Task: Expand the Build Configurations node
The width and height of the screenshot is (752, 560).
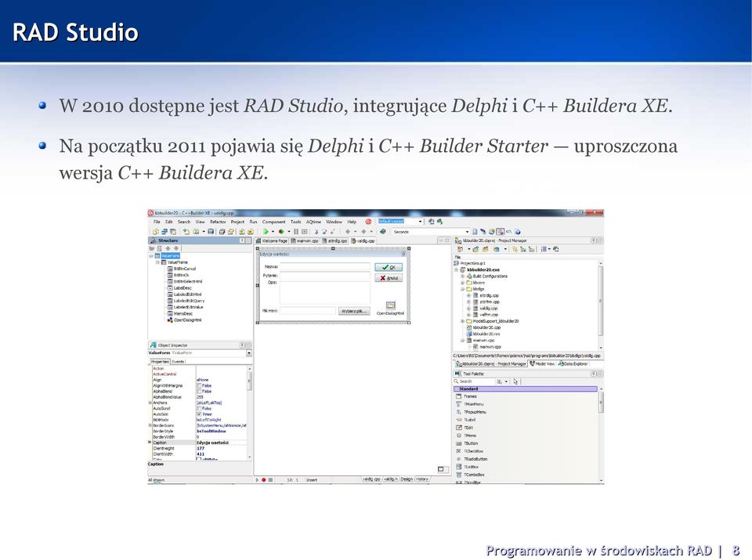Action: point(463,276)
